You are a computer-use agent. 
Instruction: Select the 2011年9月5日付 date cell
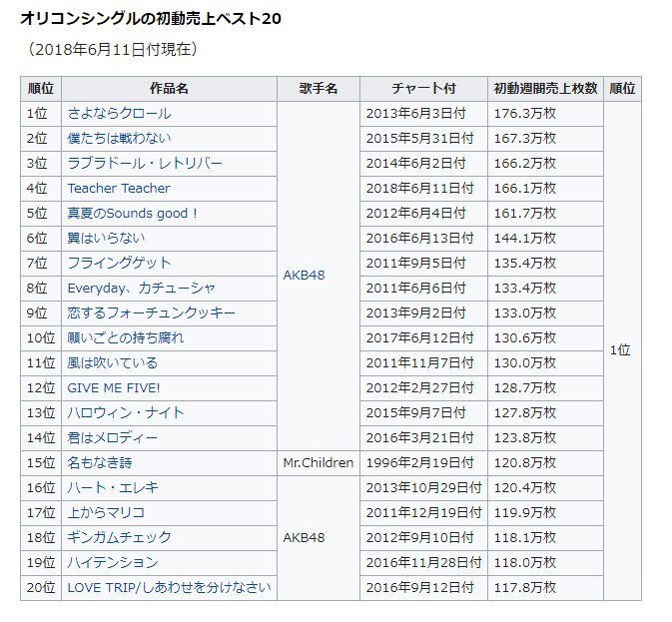(x=423, y=263)
